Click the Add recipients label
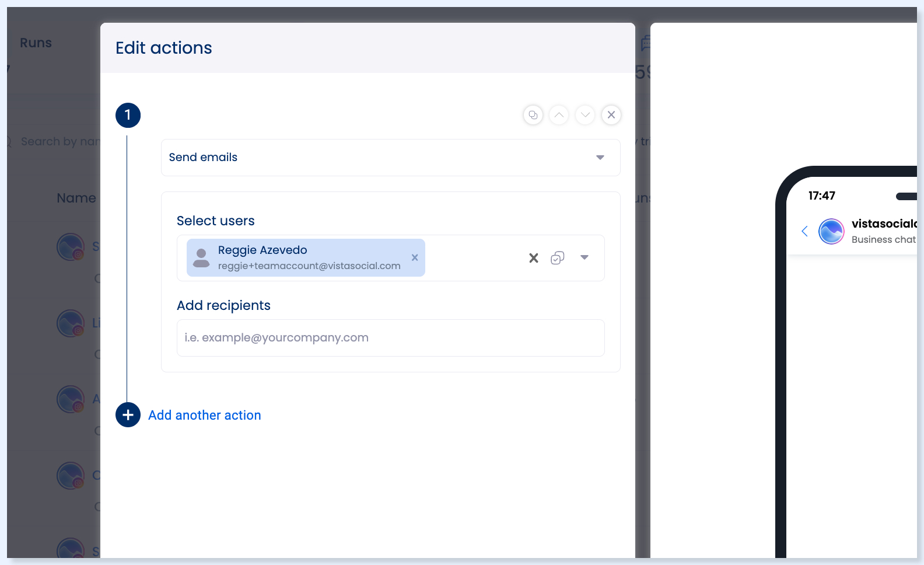Screen dimensions: 924x565 (x=223, y=305)
